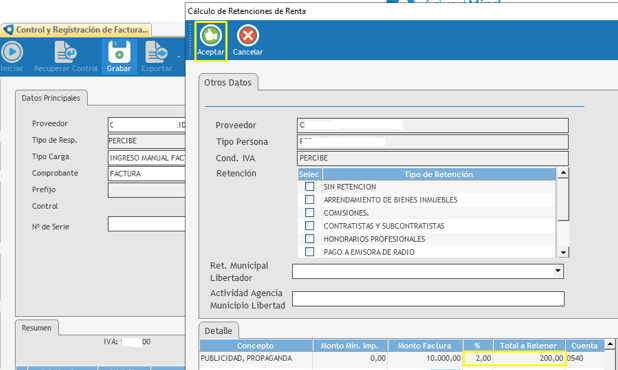Click the Recuperar Control document icon
The height and width of the screenshot is (370, 618).
[x=66, y=52]
